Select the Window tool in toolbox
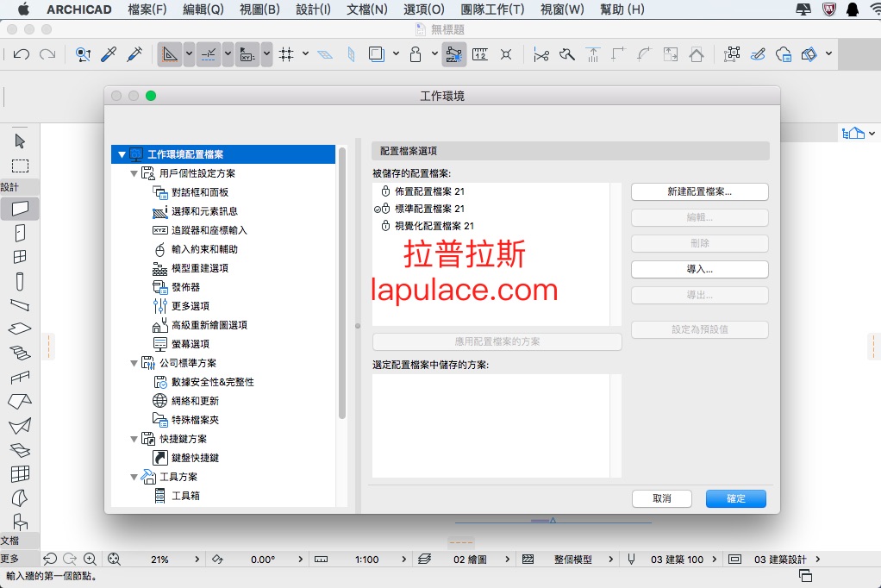 [x=20, y=257]
